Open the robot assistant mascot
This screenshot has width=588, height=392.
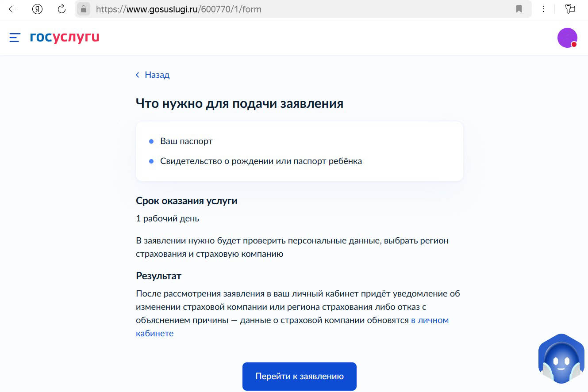(x=561, y=359)
